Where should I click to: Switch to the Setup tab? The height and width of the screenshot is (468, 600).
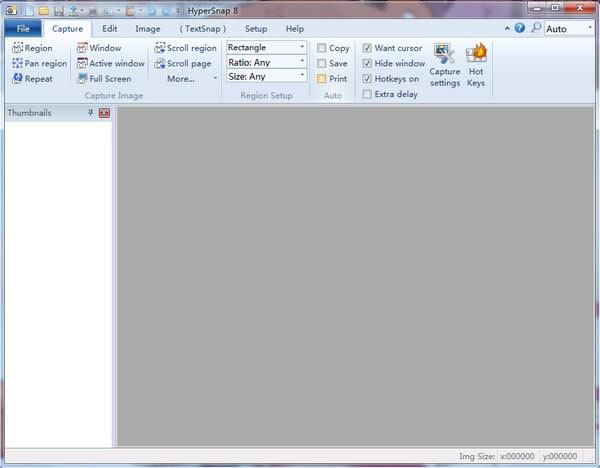click(x=256, y=29)
